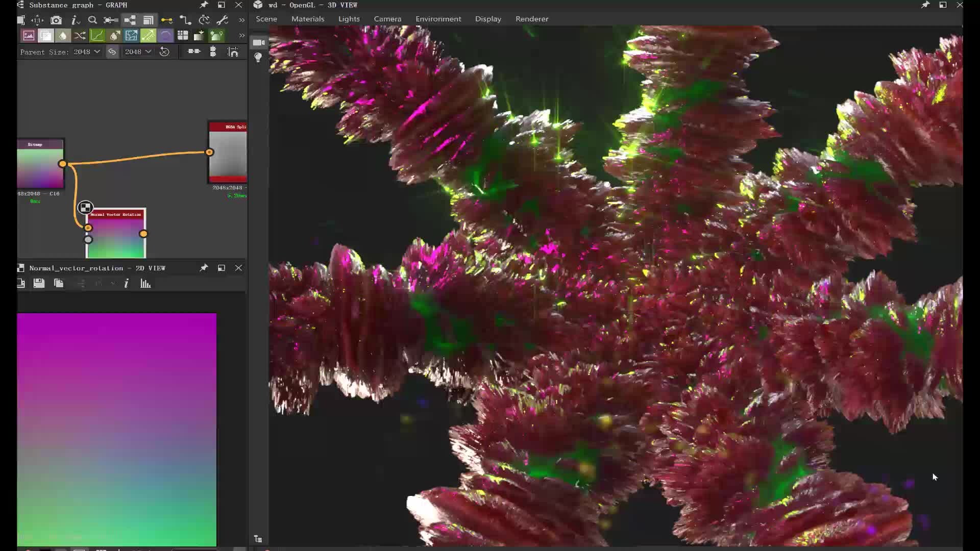Expand the overflow chevron in the graph toolbar
Viewport: 980px width, 551px height.
point(241,20)
